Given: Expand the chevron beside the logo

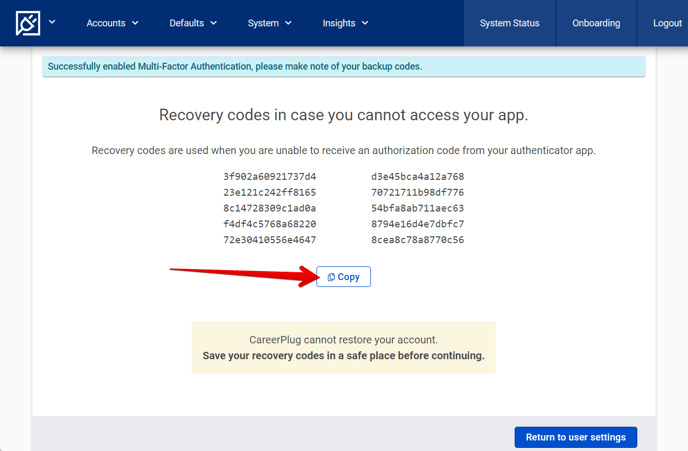Looking at the screenshot, I should point(52,22).
